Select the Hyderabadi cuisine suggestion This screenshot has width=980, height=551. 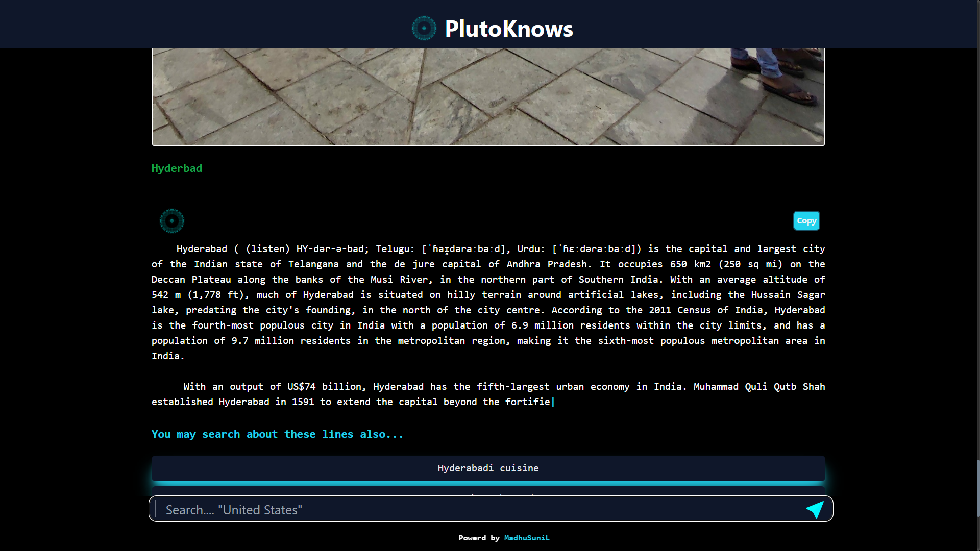click(488, 468)
